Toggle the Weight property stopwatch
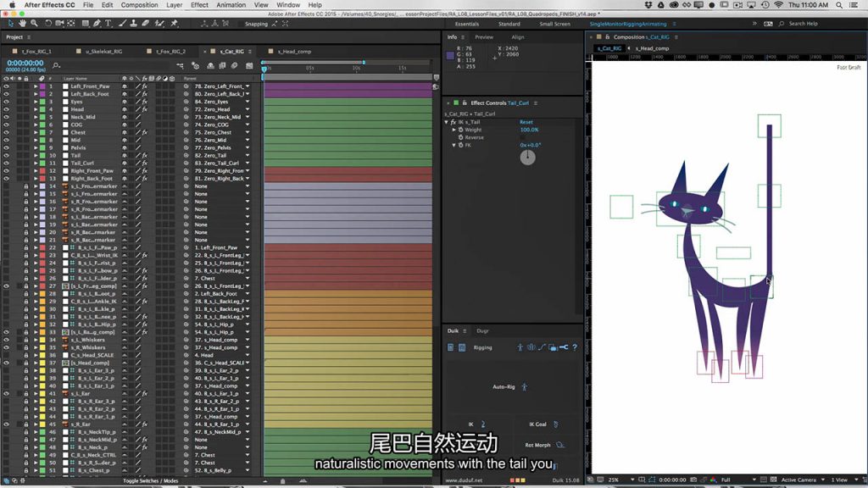The image size is (868, 488). (x=460, y=130)
